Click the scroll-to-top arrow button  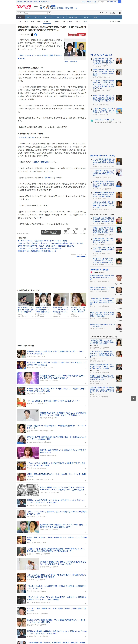tap(134, 398)
